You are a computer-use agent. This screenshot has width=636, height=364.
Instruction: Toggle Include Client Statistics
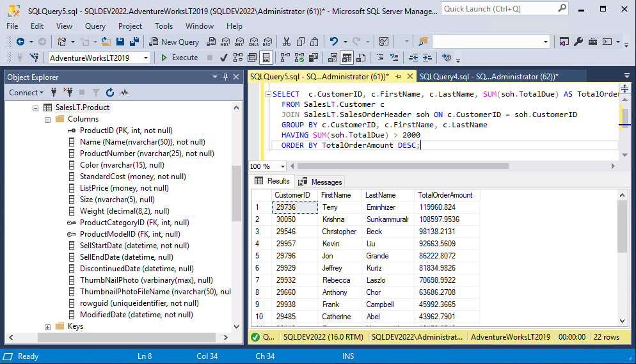tap(314, 58)
